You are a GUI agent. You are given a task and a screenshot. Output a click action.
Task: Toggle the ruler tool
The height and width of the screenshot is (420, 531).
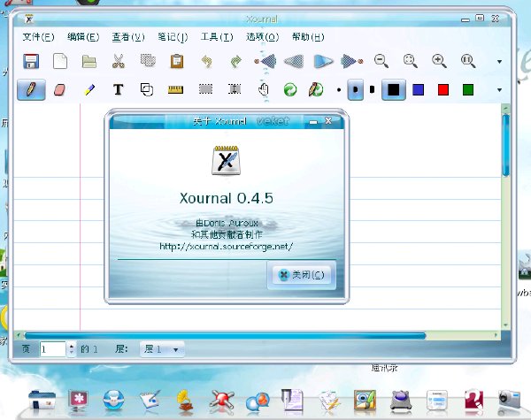[175, 89]
